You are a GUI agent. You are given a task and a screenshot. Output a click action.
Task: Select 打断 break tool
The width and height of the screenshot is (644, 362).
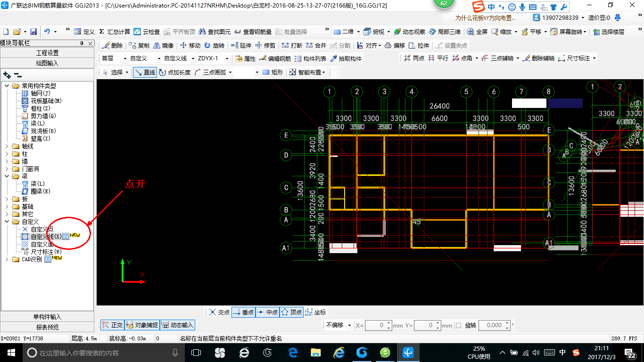tap(292, 46)
